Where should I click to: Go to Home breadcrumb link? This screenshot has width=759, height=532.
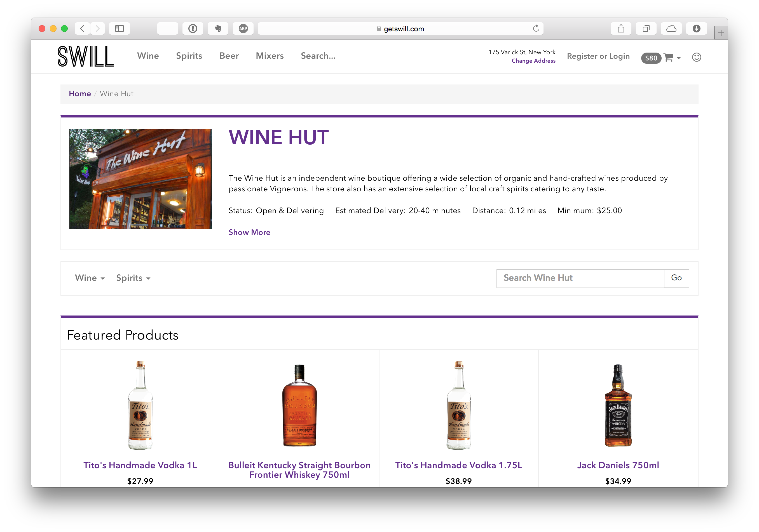(x=80, y=94)
